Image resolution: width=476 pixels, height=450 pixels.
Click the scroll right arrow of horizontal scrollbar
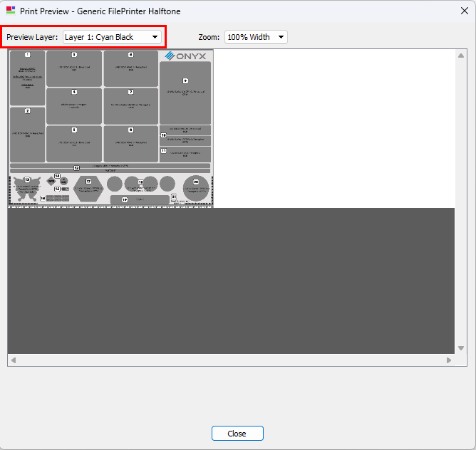pos(449,360)
